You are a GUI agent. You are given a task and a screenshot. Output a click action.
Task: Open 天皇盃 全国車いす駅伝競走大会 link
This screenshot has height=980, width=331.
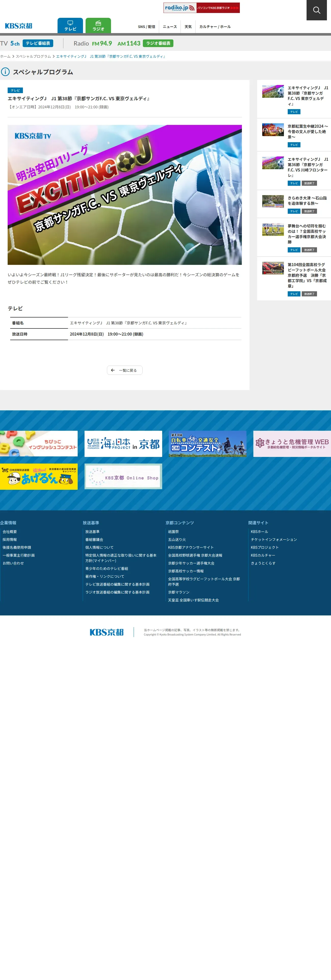[194, 600]
